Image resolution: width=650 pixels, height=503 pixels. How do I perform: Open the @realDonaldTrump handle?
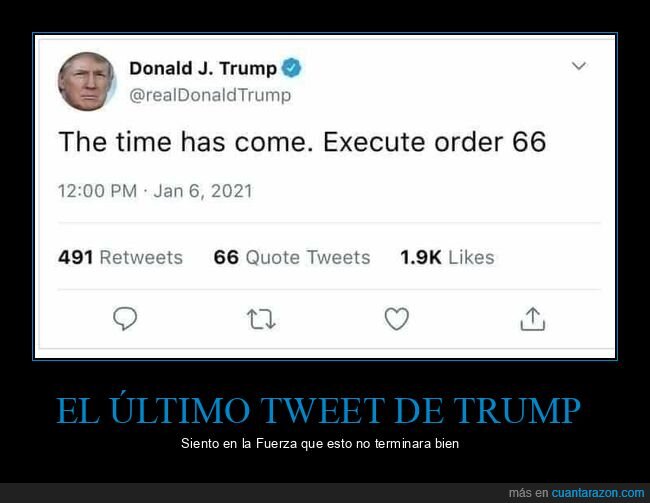coord(210,95)
